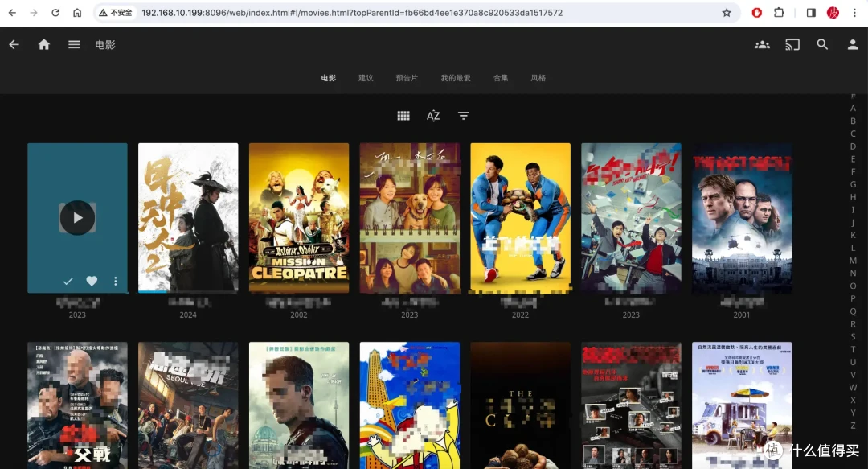Favorite the first movie with heart

[92, 281]
